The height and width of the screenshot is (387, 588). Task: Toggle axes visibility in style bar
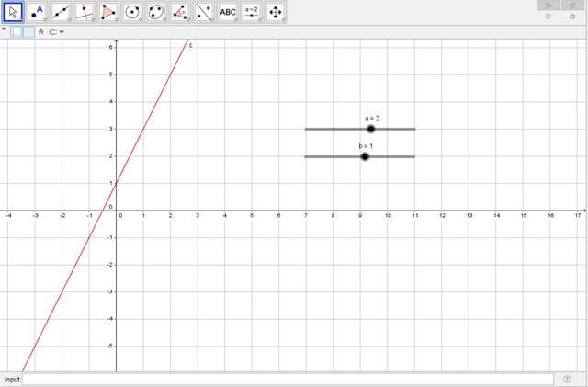[17, 32]
